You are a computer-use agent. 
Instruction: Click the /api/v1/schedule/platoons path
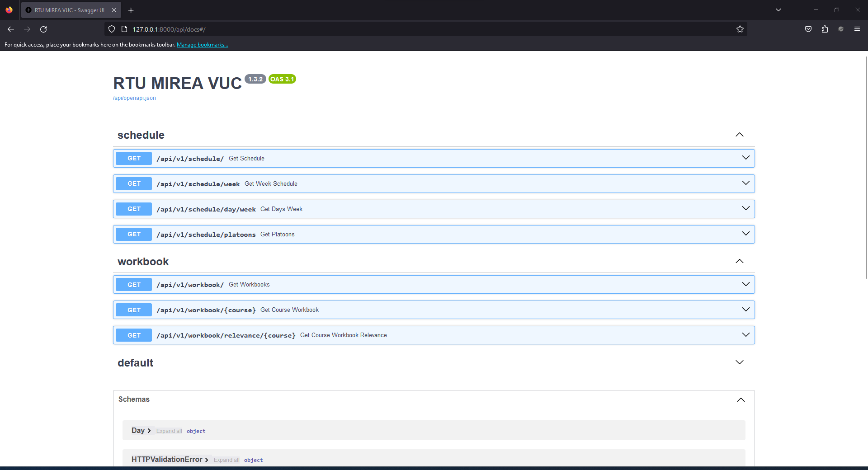point(206,235)
